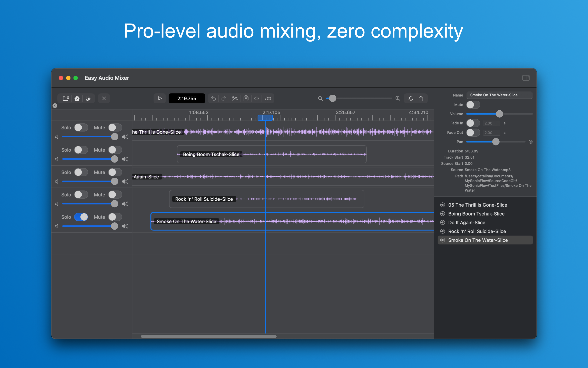Mute the Smoke On The Water track

115,217
